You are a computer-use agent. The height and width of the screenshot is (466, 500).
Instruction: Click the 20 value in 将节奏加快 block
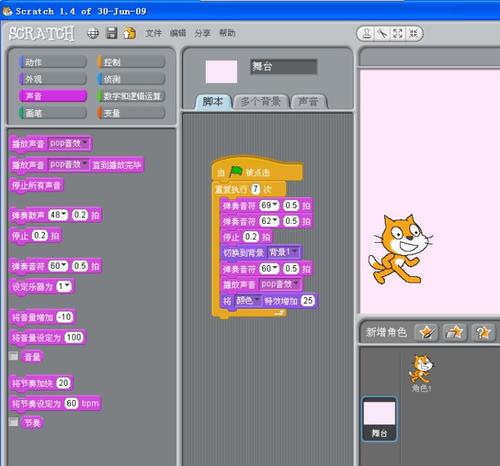[x=63, y=383]
